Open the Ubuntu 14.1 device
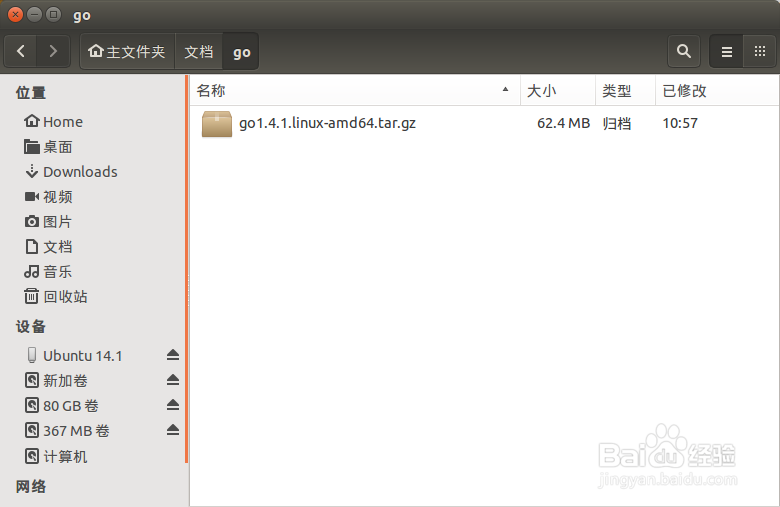 click(x=83, y=356)
